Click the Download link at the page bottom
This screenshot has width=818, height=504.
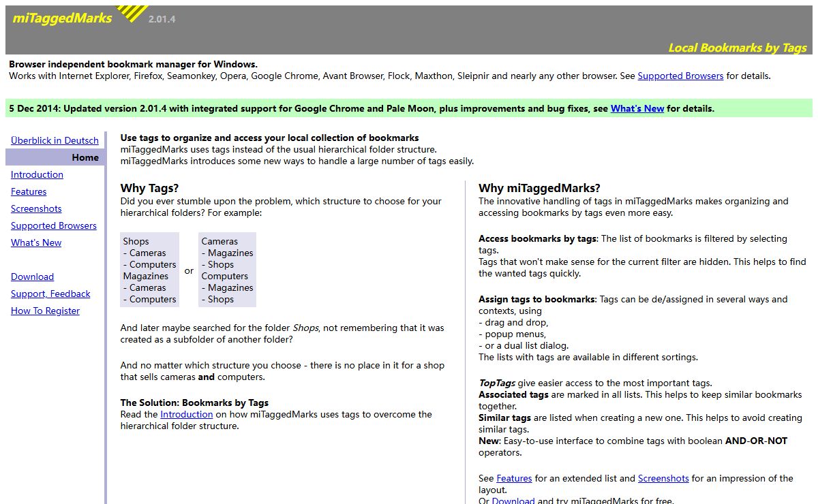point(513,500)
